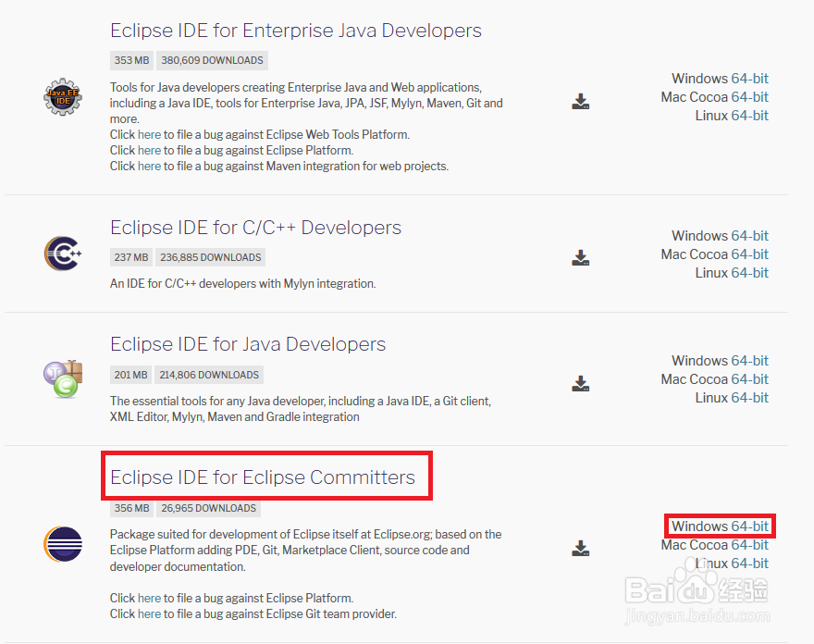This screenshot has width=814, height=644.
Task: Select the '380,609 DOWNLOADS' badge
Action: pos(212,60)
